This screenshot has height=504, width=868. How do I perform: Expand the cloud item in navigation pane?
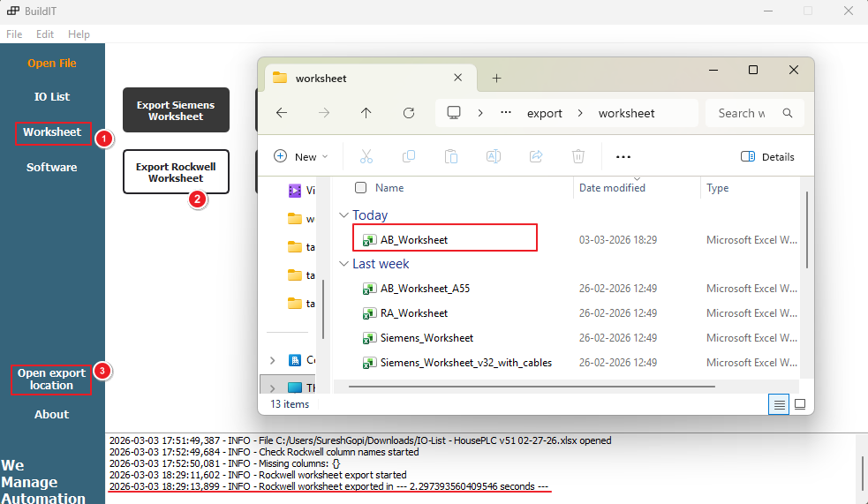tap(272, 360)
